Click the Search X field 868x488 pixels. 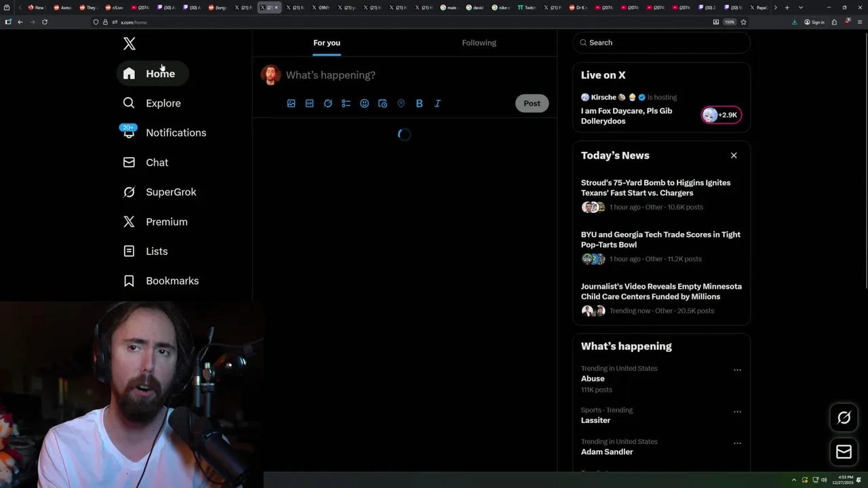(661, 43)
